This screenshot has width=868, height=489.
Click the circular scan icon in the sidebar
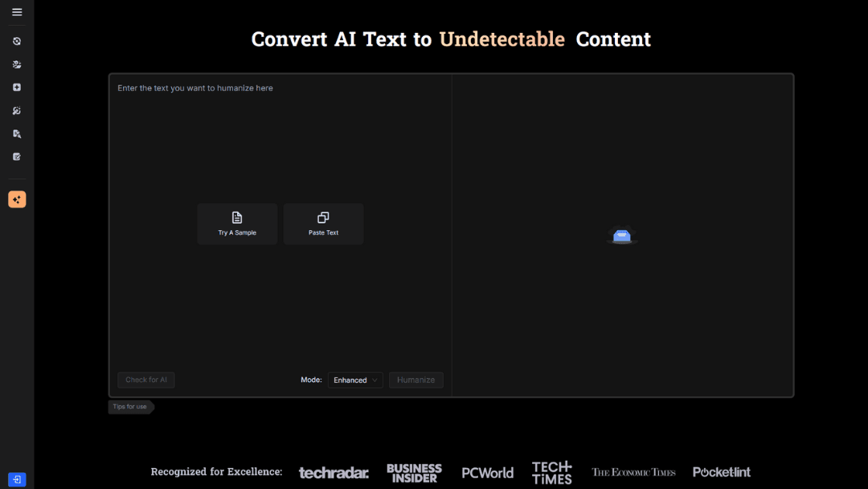(x=17, y=41)
